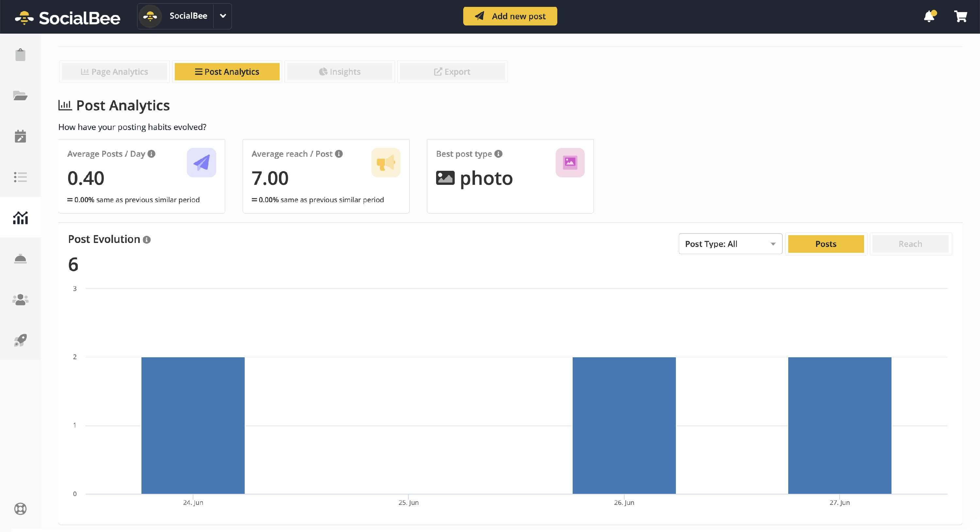Toggle chart to Posts view

826,244
